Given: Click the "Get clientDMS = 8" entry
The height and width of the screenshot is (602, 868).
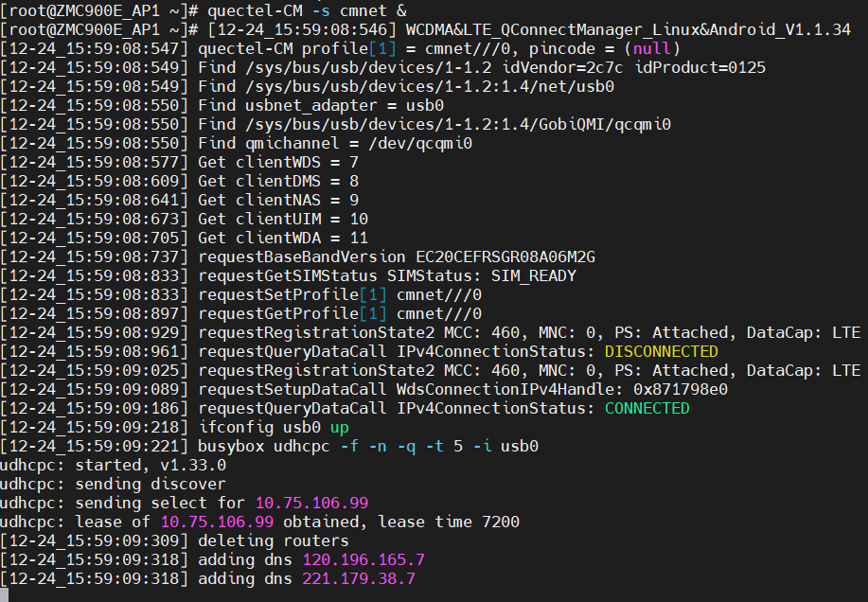Looking at the screenshot, I should tap(278, 181).
